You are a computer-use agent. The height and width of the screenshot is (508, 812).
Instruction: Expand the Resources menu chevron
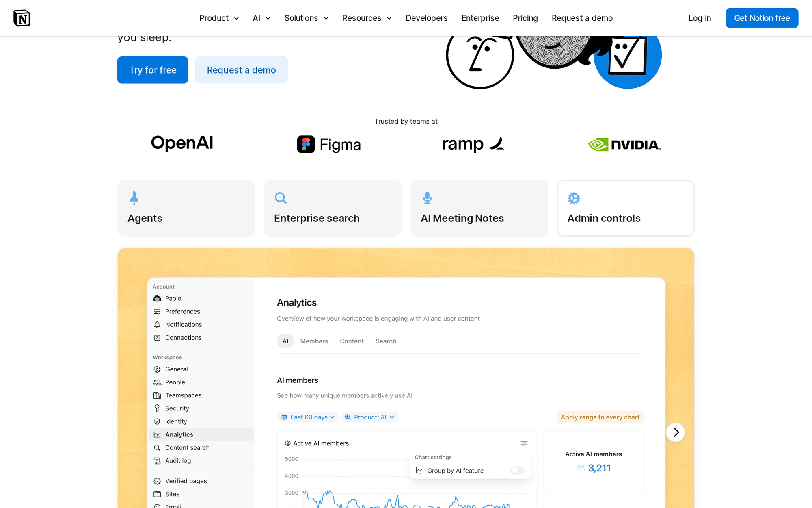(x=389, y=18)
